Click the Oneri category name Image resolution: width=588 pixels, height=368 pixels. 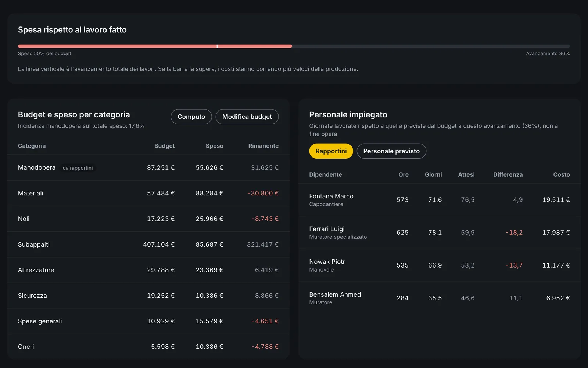[26, 347]
